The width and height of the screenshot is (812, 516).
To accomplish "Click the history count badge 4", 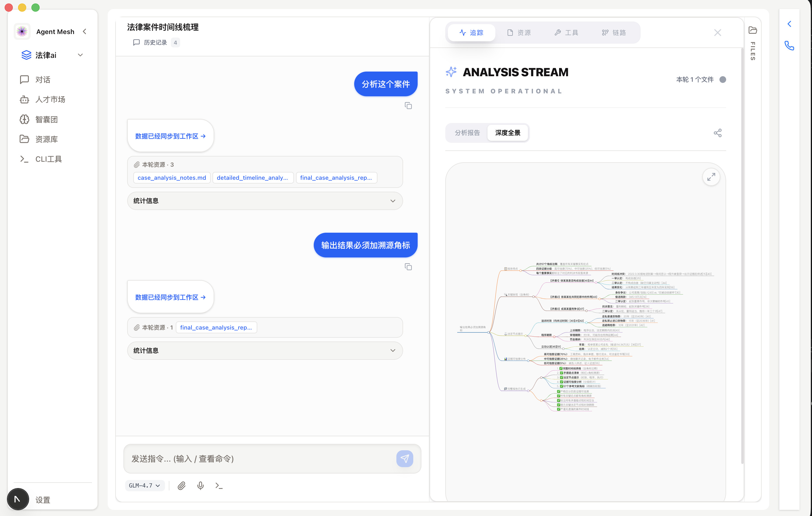I will coord(175,42).
